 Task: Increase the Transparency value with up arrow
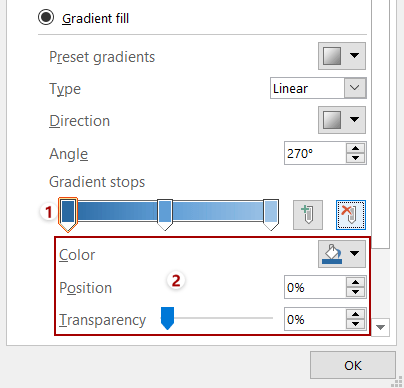tap(355, 314)
